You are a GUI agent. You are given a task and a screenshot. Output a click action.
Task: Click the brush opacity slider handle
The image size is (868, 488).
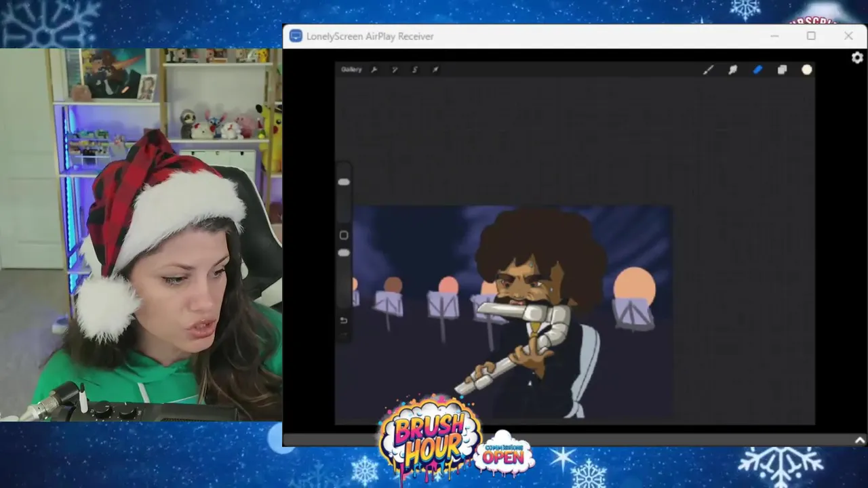click(344, 253)
